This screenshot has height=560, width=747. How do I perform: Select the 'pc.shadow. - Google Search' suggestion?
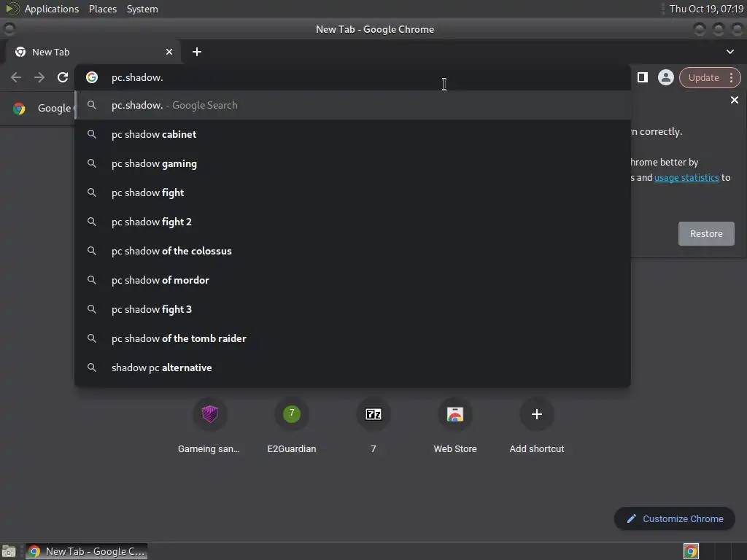[x=352, y=105]
